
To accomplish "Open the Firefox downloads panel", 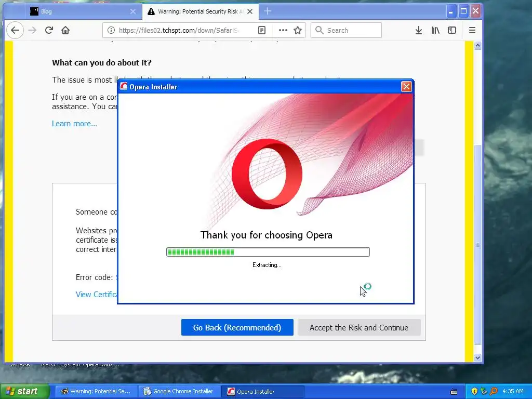I will [x=419, y=30].
